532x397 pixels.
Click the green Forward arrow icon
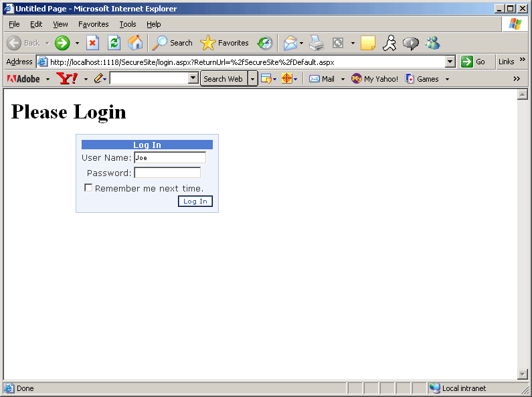click(62, 43)
